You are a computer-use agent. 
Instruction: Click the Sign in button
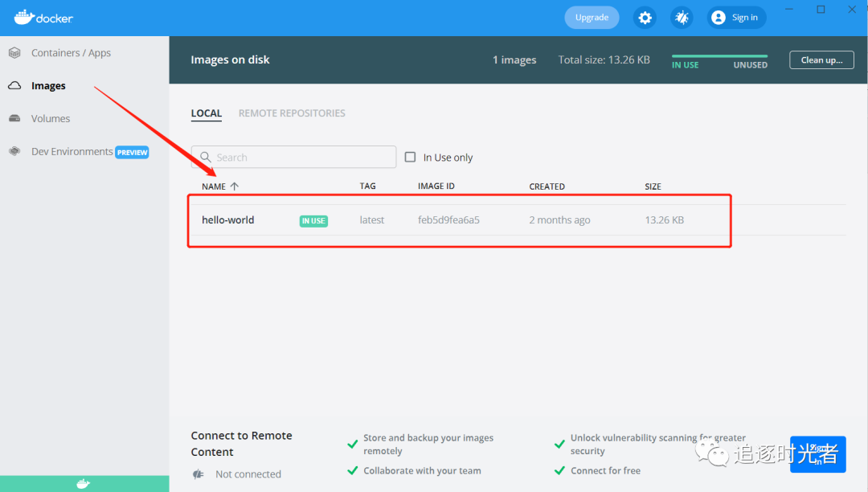[x=736, y=18]
